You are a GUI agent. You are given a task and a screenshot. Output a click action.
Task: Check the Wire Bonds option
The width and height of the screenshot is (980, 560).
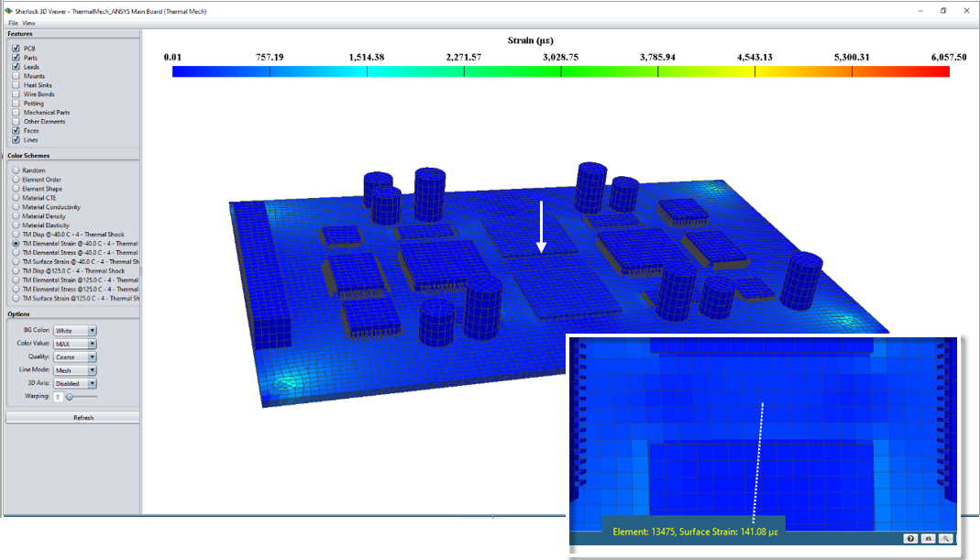tap(16, 94)
